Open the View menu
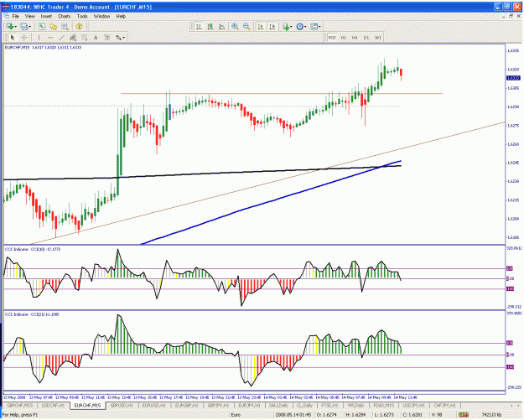Screen dimensions: 524x420 (x=29, y=16)
